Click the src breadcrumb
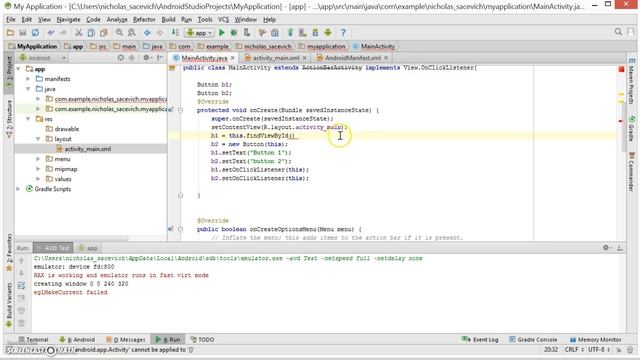 98,47
